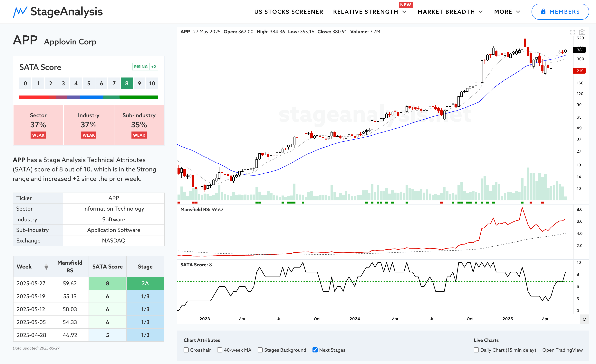Click the camera snapshot icon on chart
This screenshot has height=364, width=596.
[x=582, y=32]
